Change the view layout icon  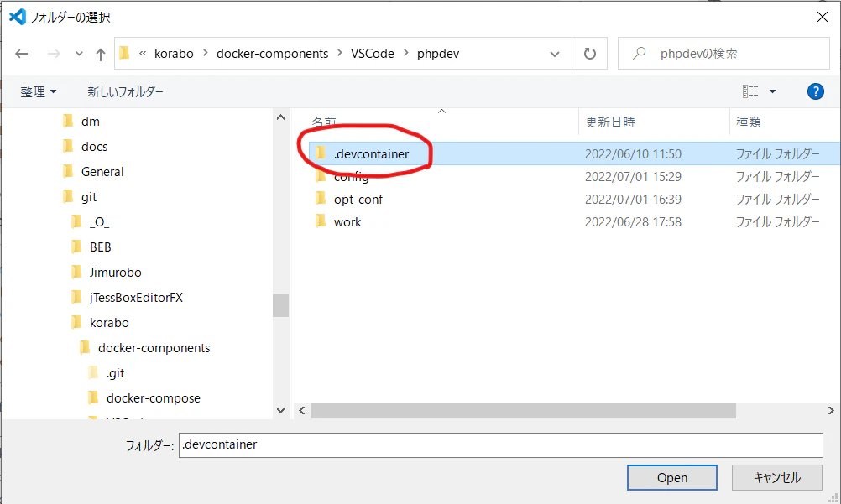tap(750, 91)
